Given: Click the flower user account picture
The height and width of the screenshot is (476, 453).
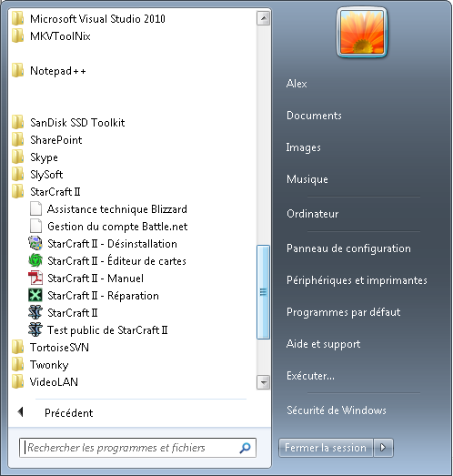Looking at the screenshot, I should coord(362,32).
